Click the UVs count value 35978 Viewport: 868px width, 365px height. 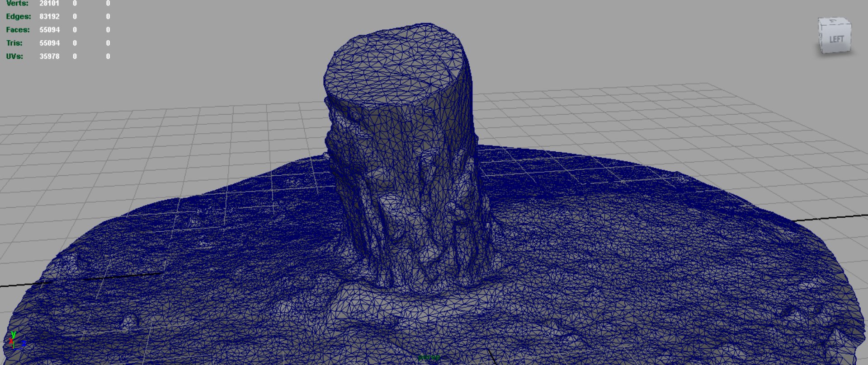click(x=49, y=56)
